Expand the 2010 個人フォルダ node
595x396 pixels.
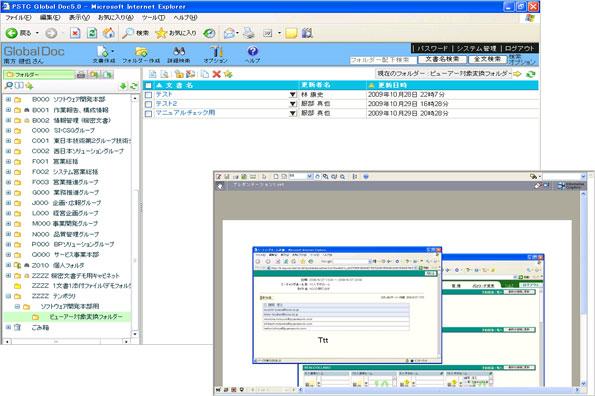[8, 265]
